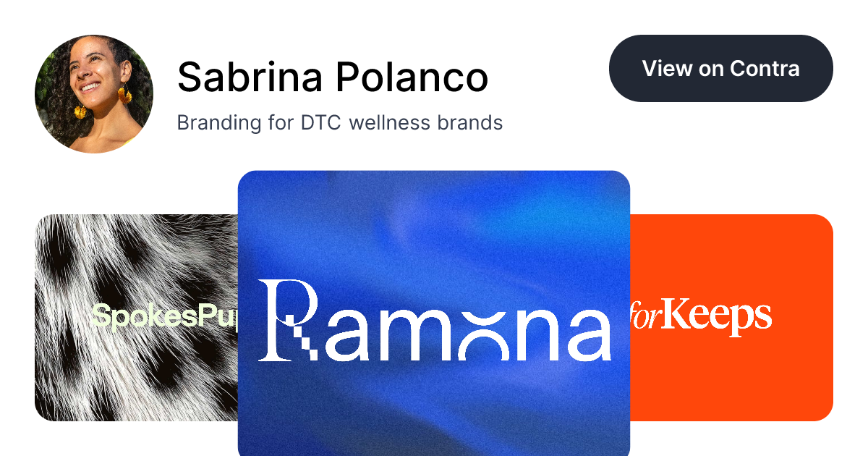Screen dimensions: 868x456
Task: Click the white Ramona wordmark logo
Action: pyautogui.click(x=435, y=321)
